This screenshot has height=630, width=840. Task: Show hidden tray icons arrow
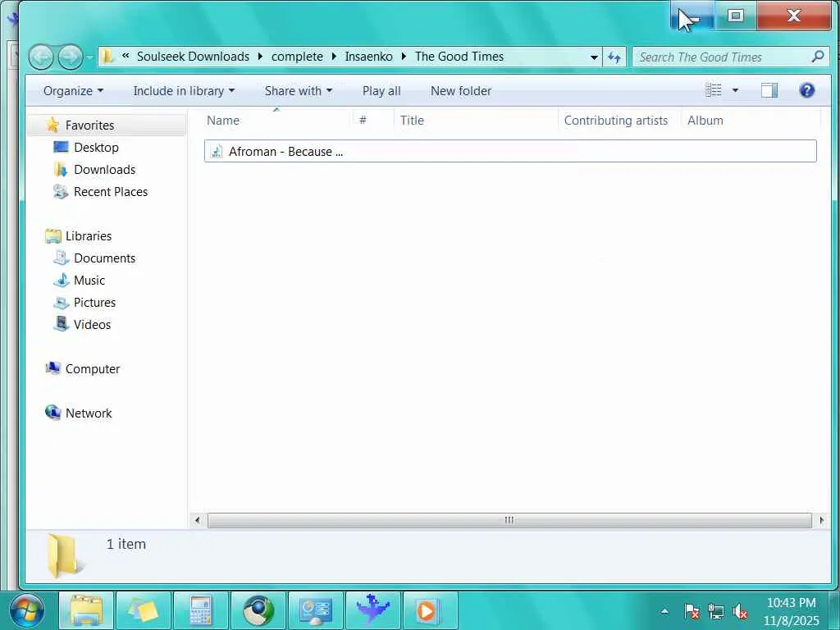pyautogui.click(x=664, y=611)
